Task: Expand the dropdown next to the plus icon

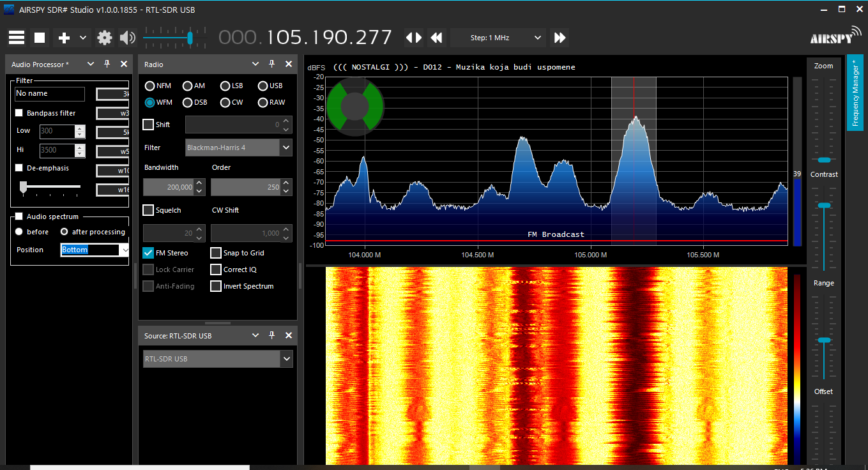Action: click(x=83, y=38)
